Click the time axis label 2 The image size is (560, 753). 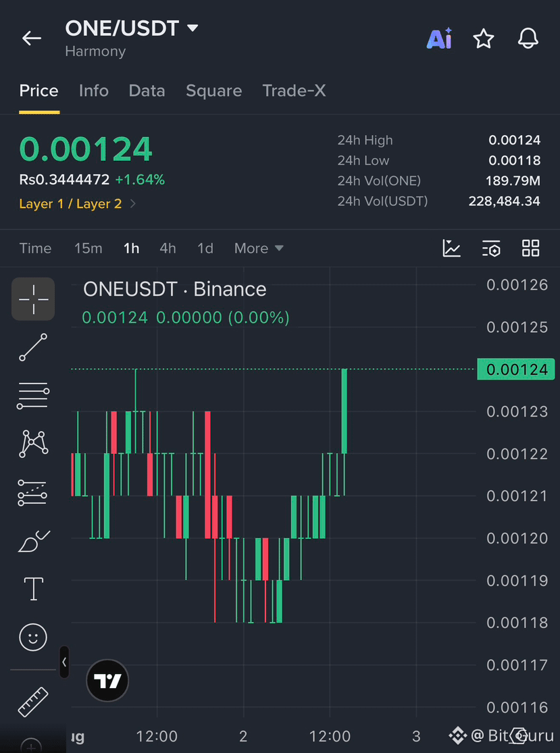tap(243, 735)
